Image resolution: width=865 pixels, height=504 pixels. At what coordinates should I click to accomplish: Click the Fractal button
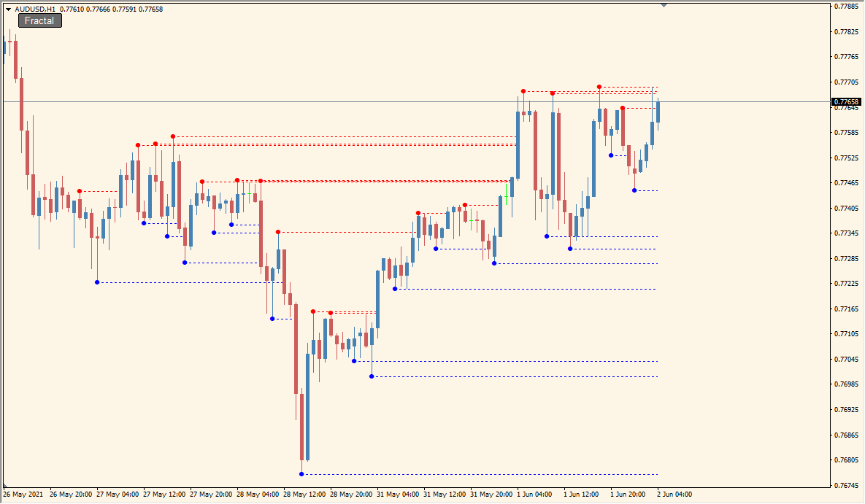tap(39, 20)
